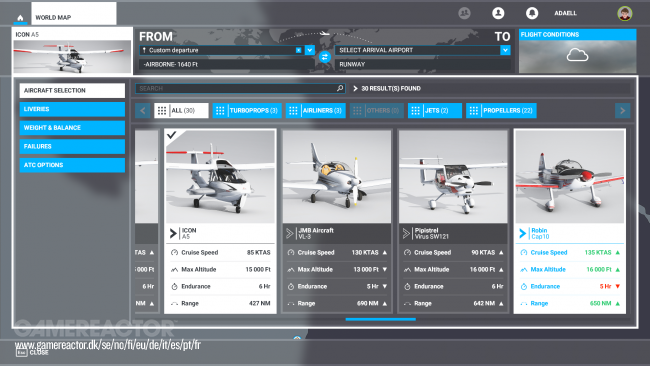Select the AIRCRAFT SELECTION menu item
650x366 pixels.
(72, 90)
